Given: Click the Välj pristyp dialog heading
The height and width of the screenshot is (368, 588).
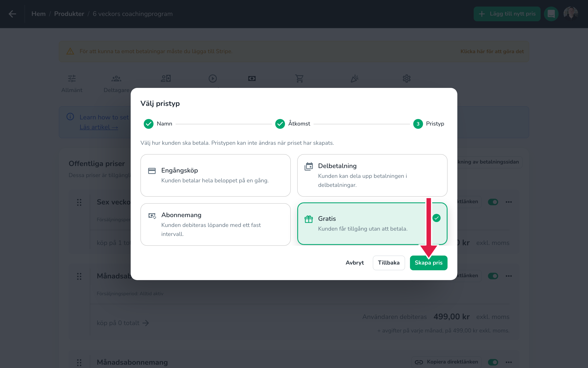Looking at the screenshot, I should (x=160, y=104).
